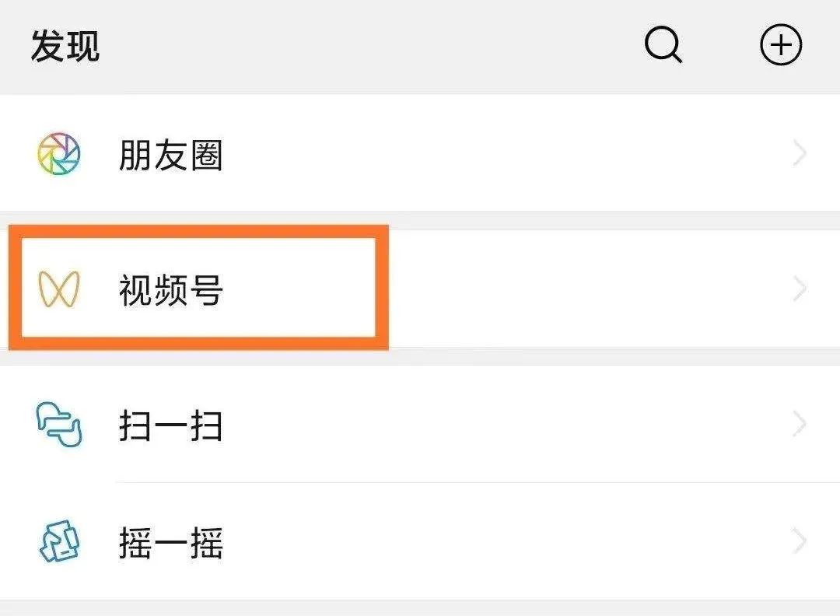Expand the 朋友圈 row chevron

[799, 153]
